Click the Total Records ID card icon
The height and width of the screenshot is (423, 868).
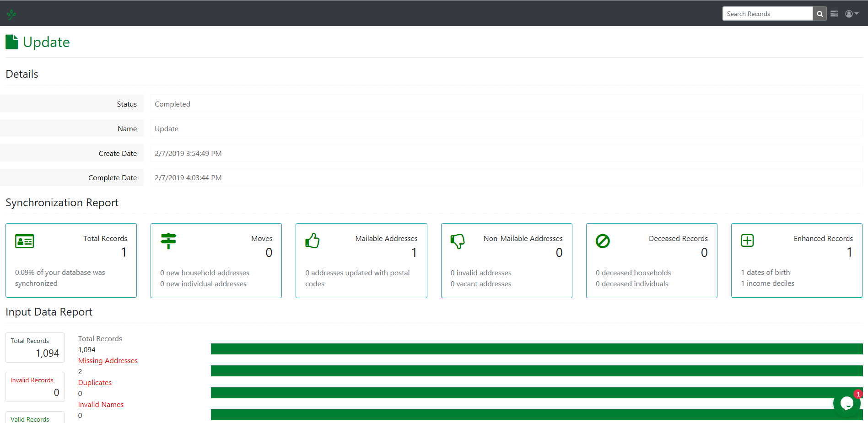pos(24,241)
